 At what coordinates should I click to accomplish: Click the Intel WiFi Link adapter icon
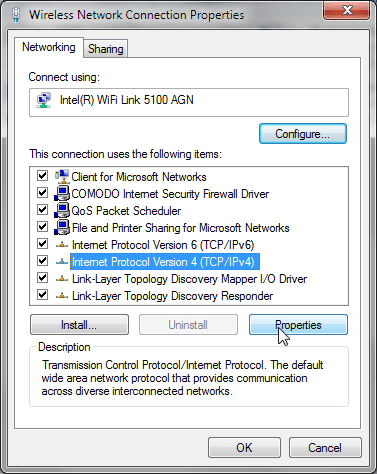tap(44, 100)
